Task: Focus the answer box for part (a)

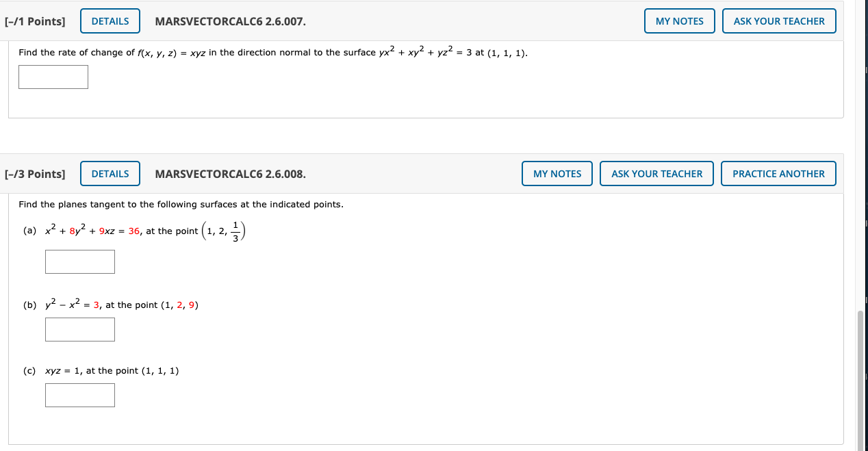Action: tap(80, 261)
